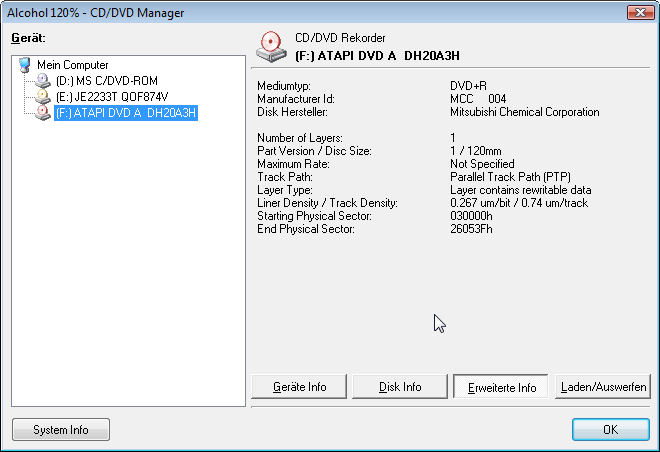
Task: Click the Mitsubishi Chemical Corporation value
Action: [x=524, y=113]
